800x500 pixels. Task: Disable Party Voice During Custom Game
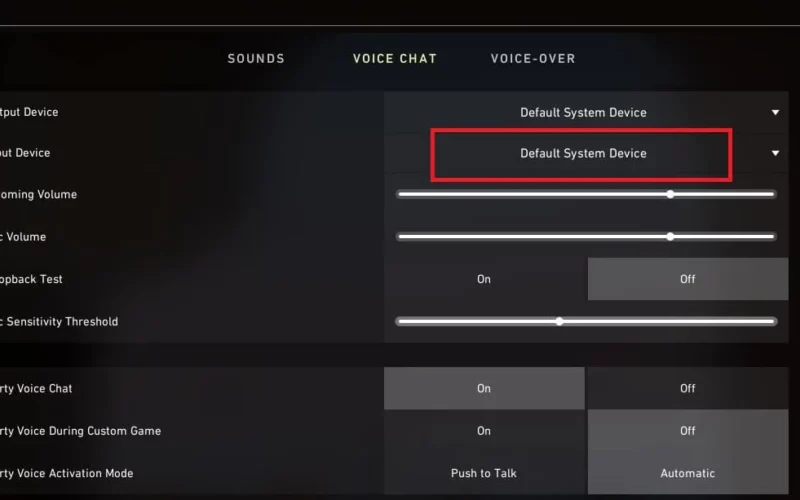[688, 431]
